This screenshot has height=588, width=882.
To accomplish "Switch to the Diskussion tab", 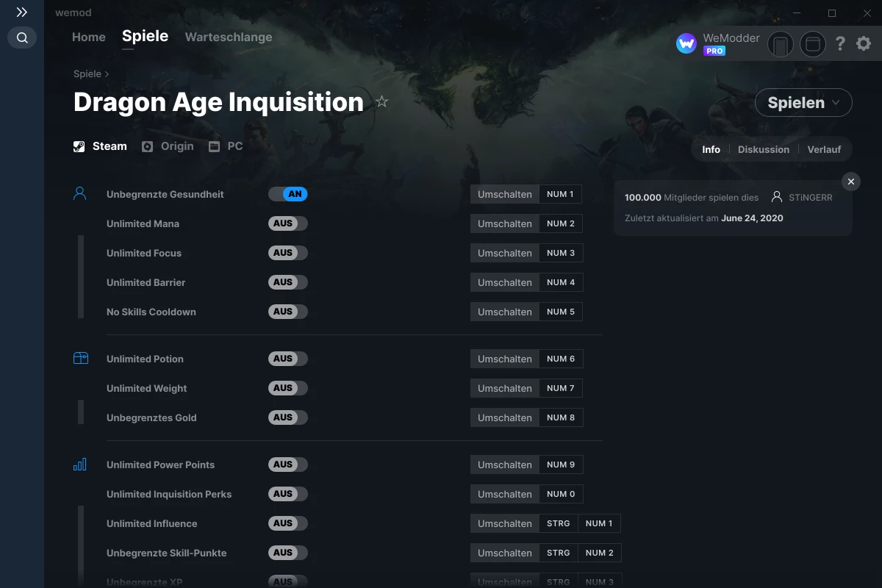I will [x=763, y=149].
